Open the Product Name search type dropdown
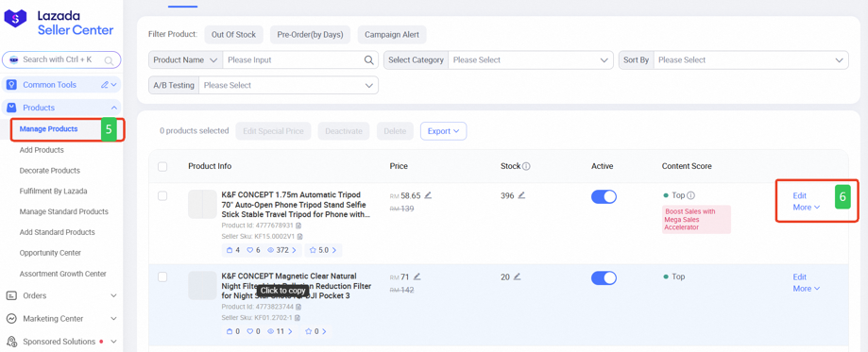Viewport: 868px width, 352px height. coord(185,59)
